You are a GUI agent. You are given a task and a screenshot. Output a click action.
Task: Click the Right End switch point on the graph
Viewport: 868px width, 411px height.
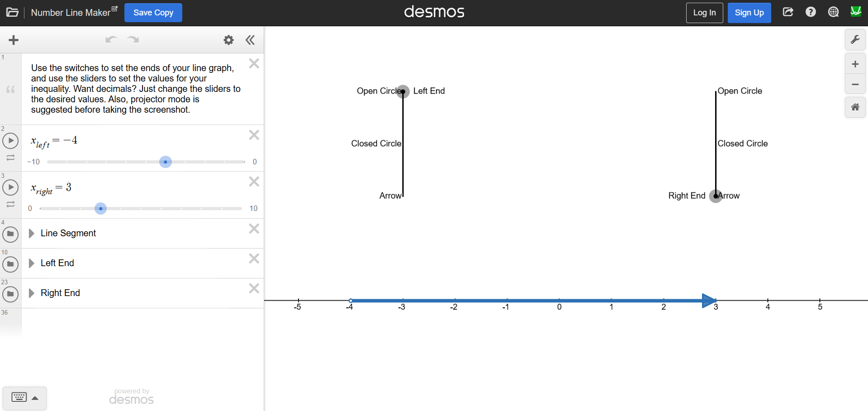pyautogui.click(x=716, y=196)
